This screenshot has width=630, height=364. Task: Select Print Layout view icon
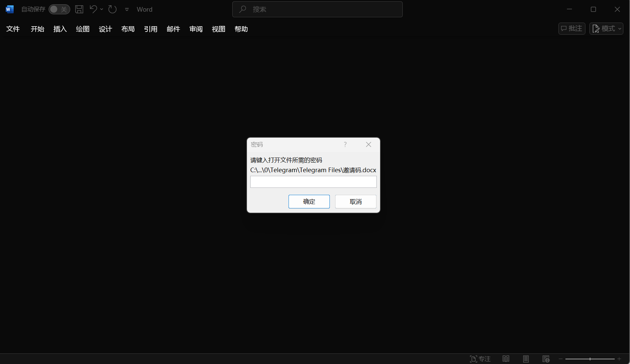[526, 359]
